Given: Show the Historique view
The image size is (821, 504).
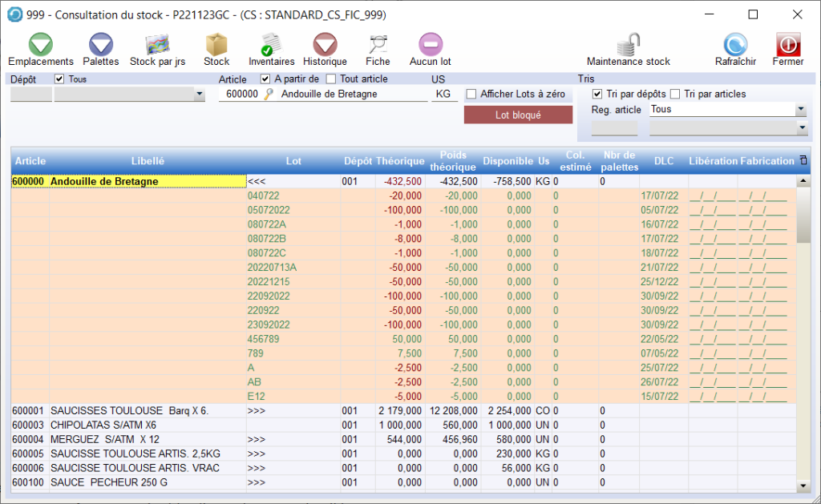Looking at the screenshot, I should coord(325,46).
